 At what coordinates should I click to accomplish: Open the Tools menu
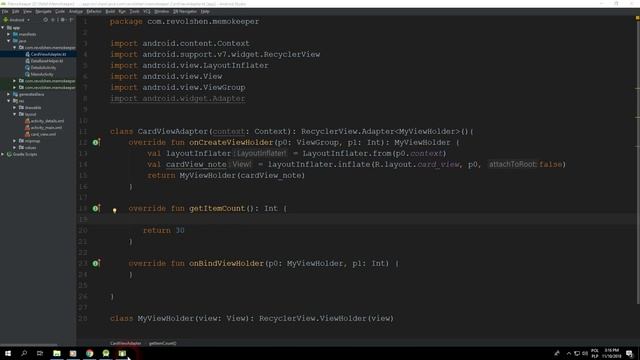tap(134, 11)
